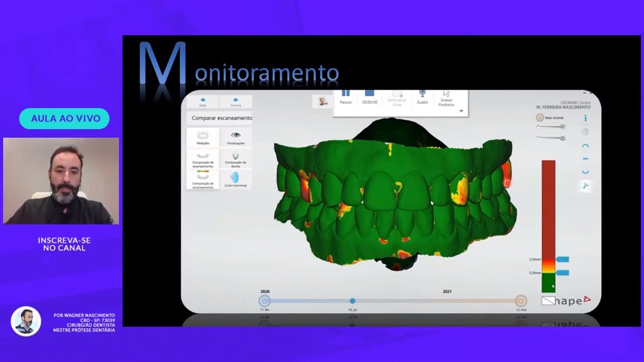Toggle Gravar Ponteiro option
The height and width of the screenshot is (362, 644).
(x=446, y=98)
